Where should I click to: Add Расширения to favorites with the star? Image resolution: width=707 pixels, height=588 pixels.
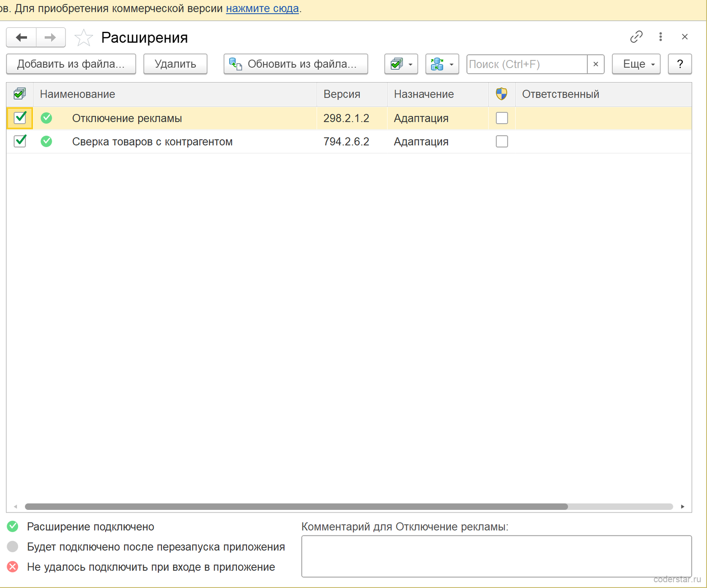coord(84,38)
